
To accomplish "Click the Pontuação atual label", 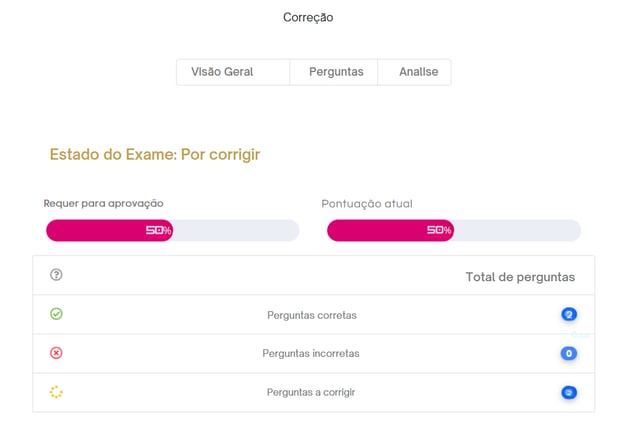I will point(367,204).
